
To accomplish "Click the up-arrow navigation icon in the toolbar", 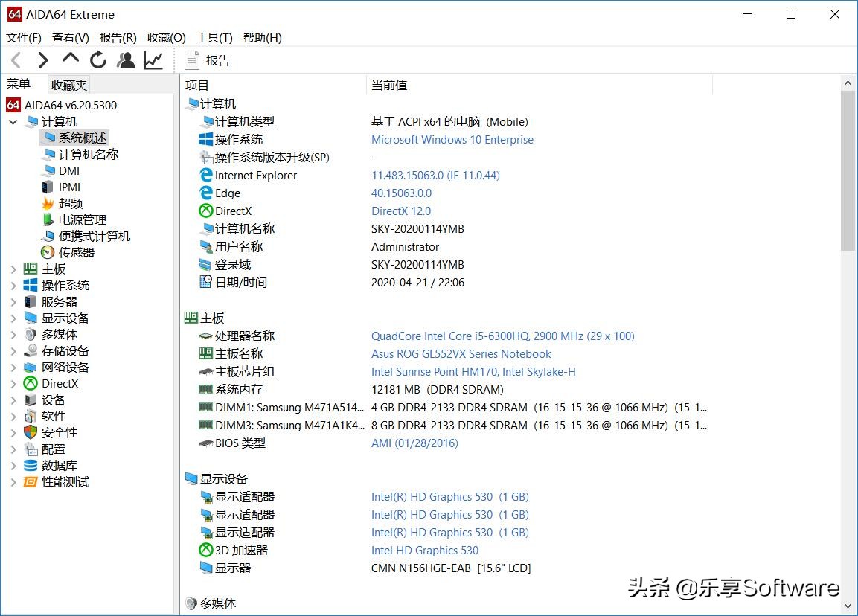I will click(x=70, y=60).
